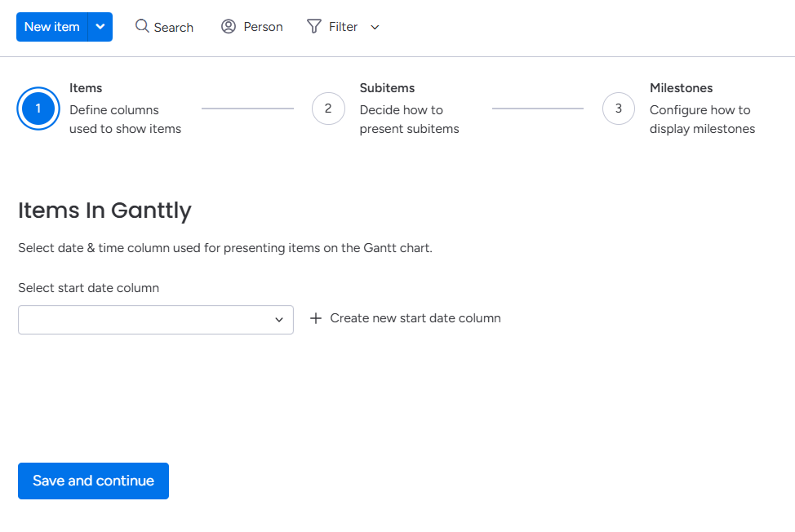Click the Gantt chart description sentence
795x532 pixels.
[x=225, y=248]
